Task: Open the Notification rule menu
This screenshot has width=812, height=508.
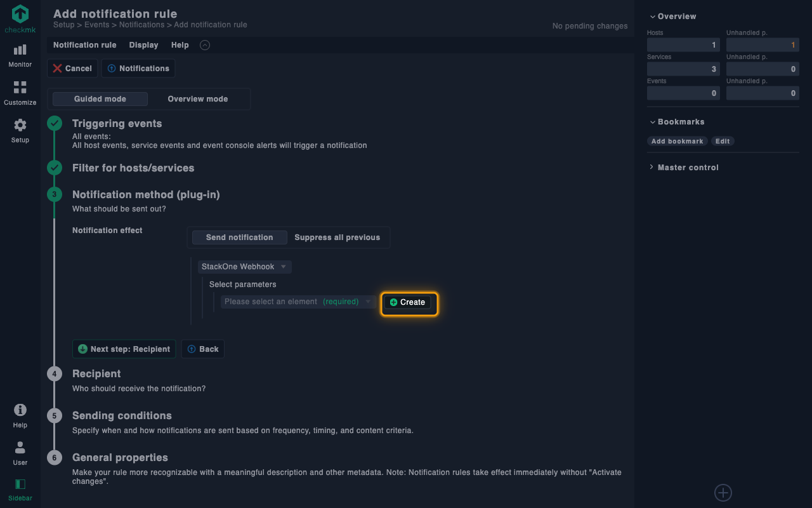Action: pos(85,45)
